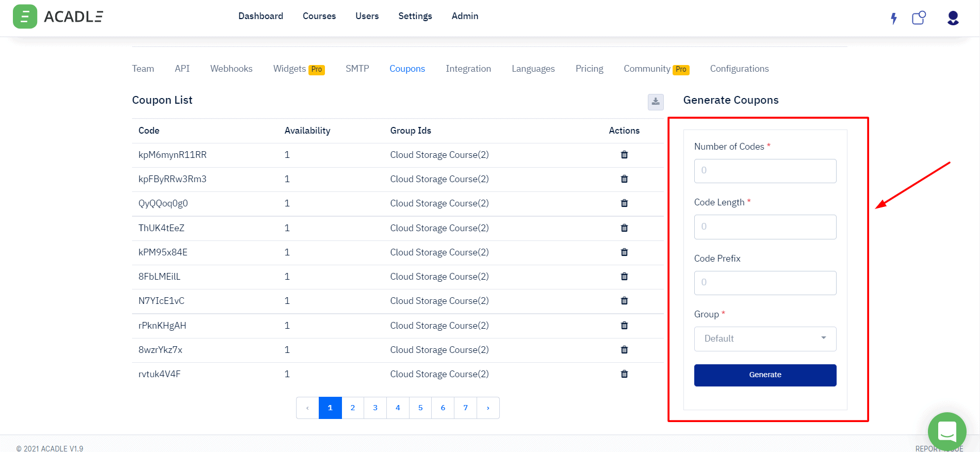The height and width of the screenshot is (452, 980).
Task: Open Courses in the top navigation
Action: tap(319, 16)
